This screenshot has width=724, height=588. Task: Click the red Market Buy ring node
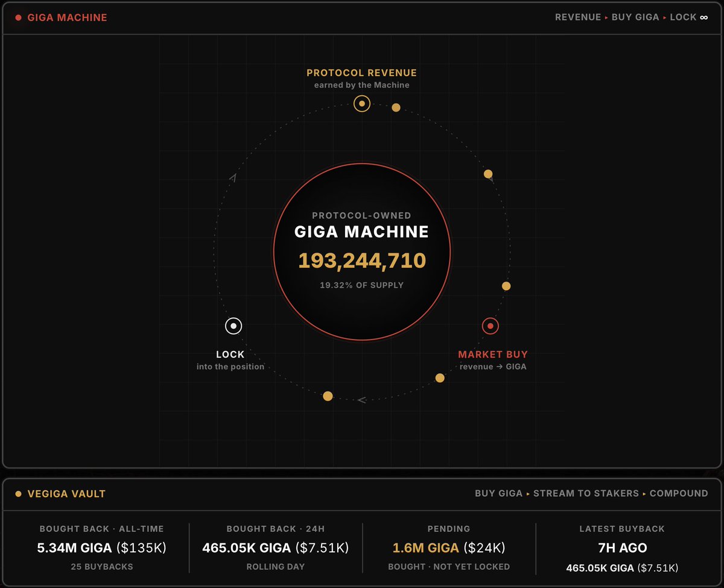pos(491,326)
